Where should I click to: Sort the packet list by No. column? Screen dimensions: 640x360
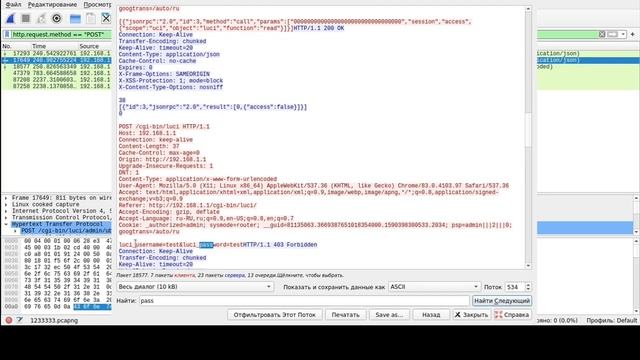coord(7,46)
